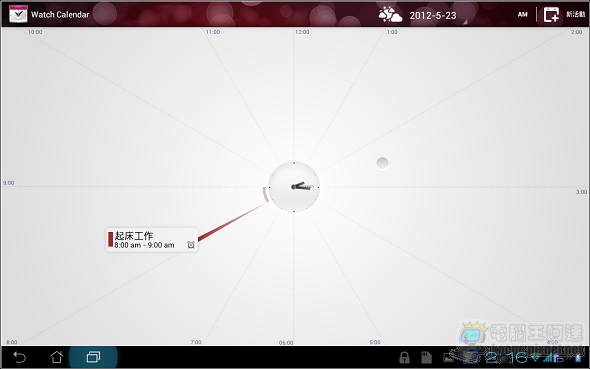Image resolution: width=590 pixels, height=369 pixels.
Task: Toggle the AM/PM switch
Action: click(x=522, y=15)
